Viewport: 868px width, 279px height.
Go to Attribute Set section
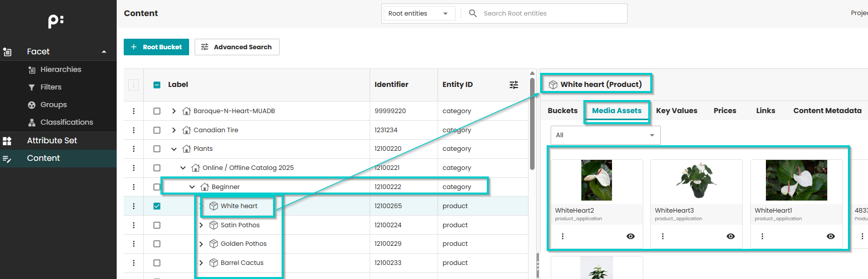point(52,140)
